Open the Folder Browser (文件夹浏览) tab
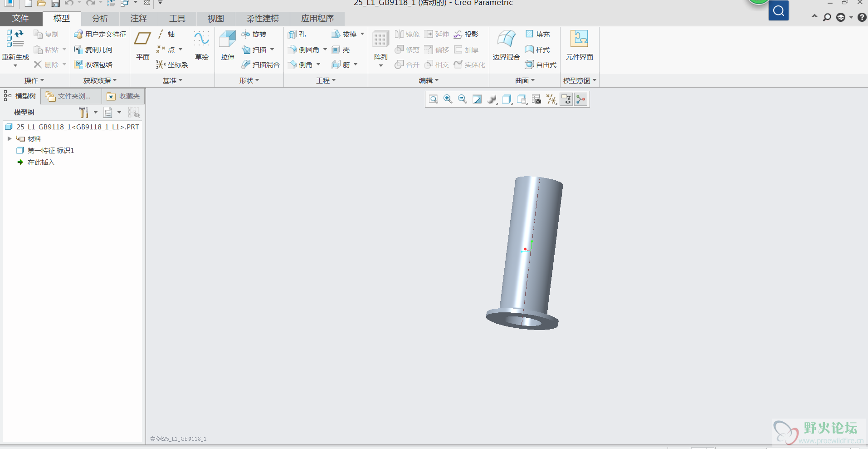This screenshot has width=868, height=449. pos(70,96)
